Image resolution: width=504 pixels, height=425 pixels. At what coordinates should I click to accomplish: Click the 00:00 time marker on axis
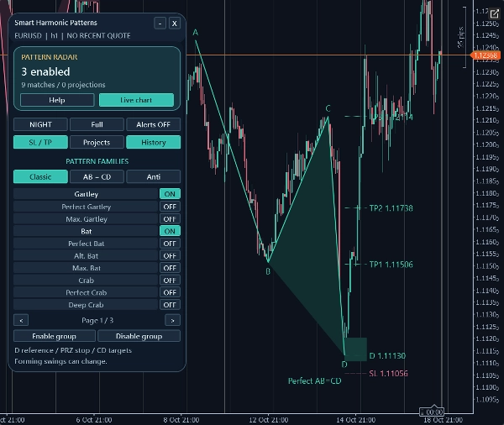coord(432,412)
